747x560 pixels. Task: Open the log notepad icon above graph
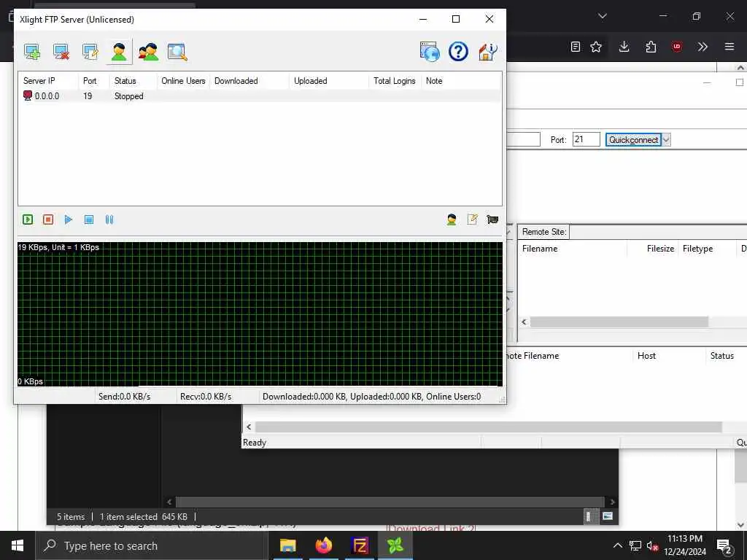pyautogui.click(x=472, y=219)
